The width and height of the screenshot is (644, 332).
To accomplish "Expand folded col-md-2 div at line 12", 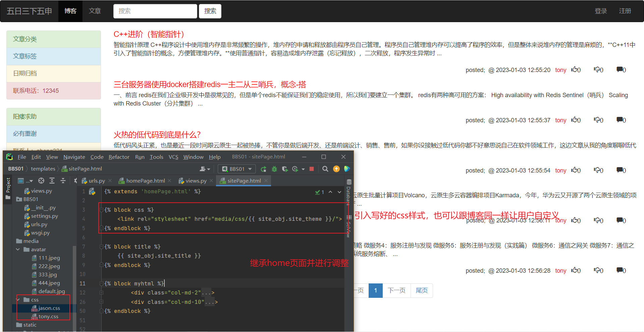I will (x=101, y=293).
